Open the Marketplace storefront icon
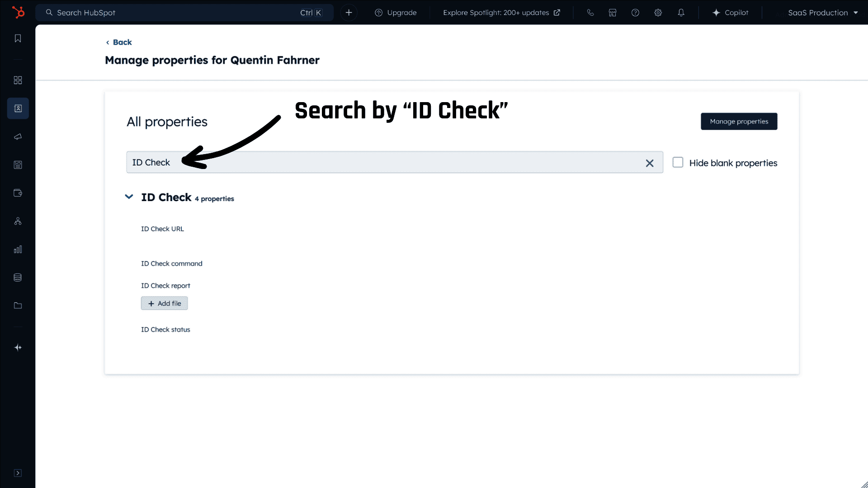 point(613,13)
